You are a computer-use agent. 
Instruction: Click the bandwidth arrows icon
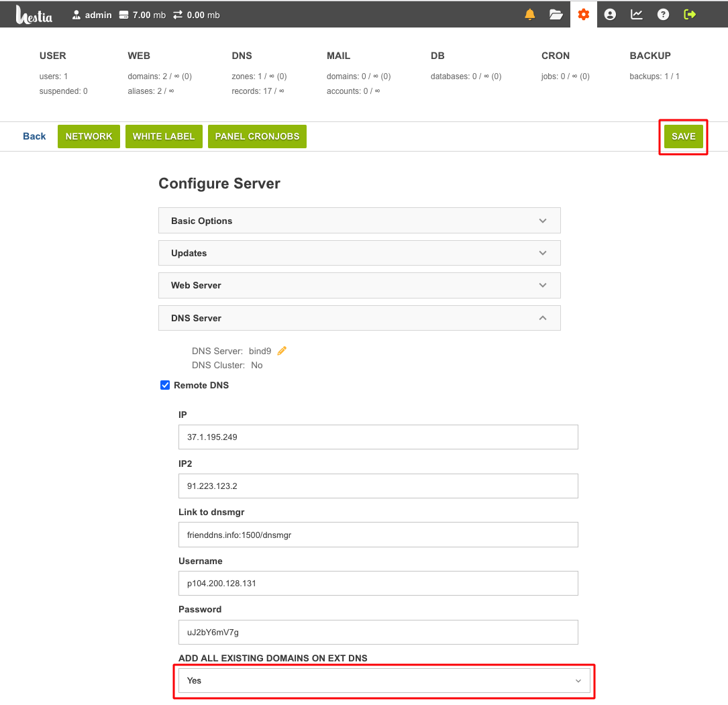click(178, 15)
